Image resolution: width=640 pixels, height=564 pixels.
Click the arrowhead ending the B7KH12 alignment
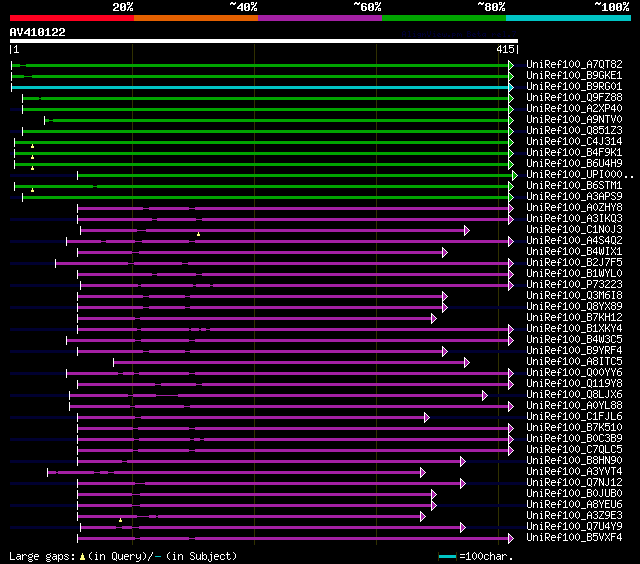click(x=434, y=319)
